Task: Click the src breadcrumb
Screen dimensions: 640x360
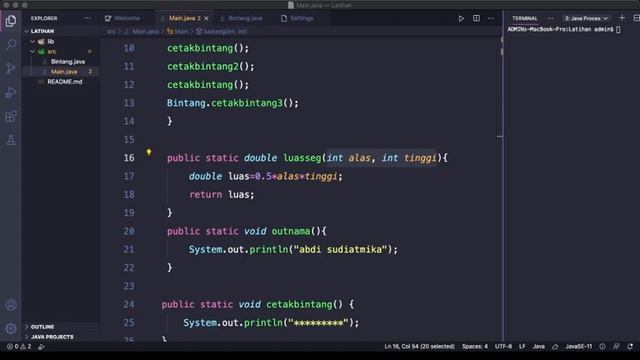Action: click(111, 31)
